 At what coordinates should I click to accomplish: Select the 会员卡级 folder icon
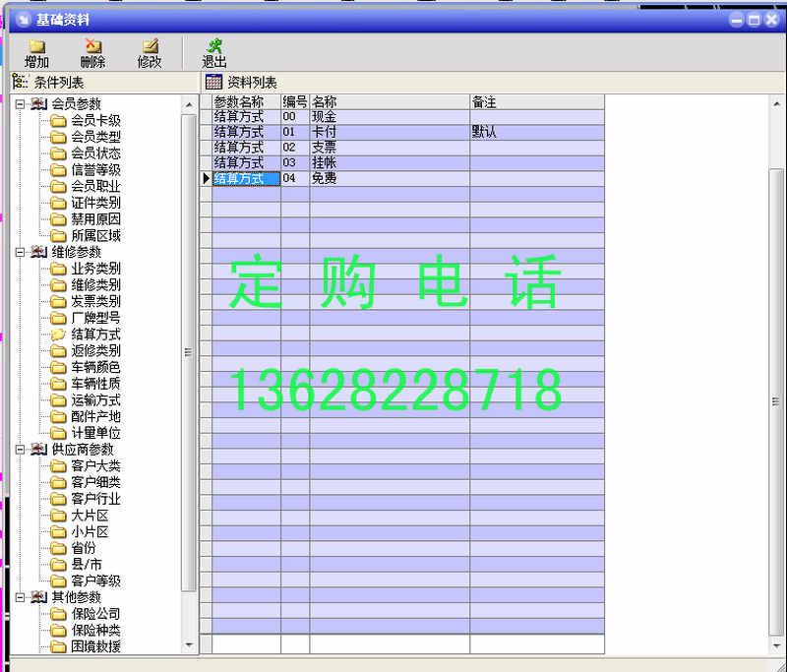coord(58,120)
